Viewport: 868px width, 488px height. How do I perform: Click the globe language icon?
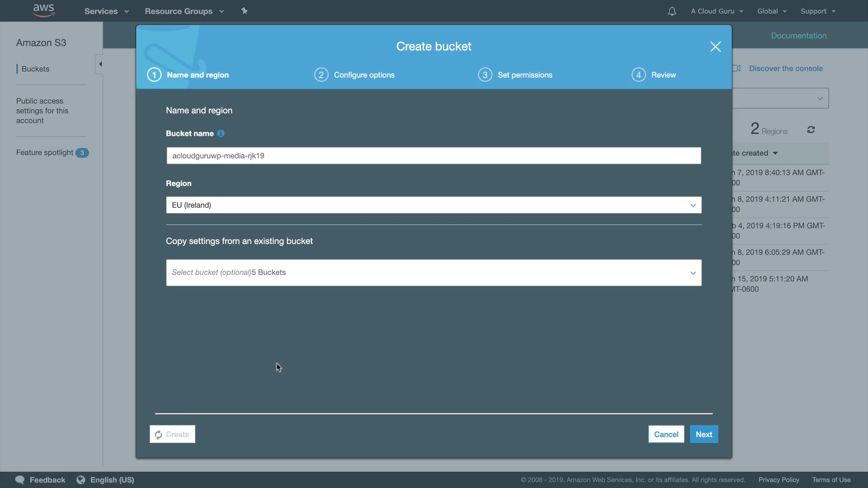[x=81, y=480]
